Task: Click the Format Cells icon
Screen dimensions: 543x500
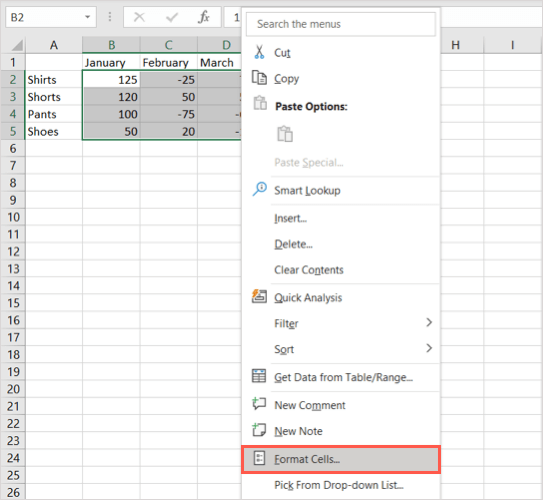Action: pyautogui.click(x=259, y=458)
